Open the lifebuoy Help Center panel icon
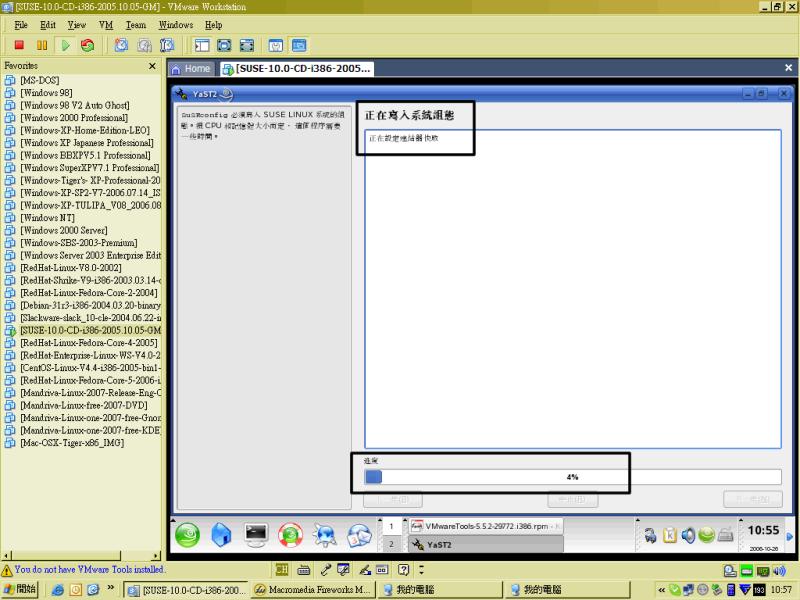Image resolution: width=800 pixels, height=600 pixels. click(x=290, y=535)
